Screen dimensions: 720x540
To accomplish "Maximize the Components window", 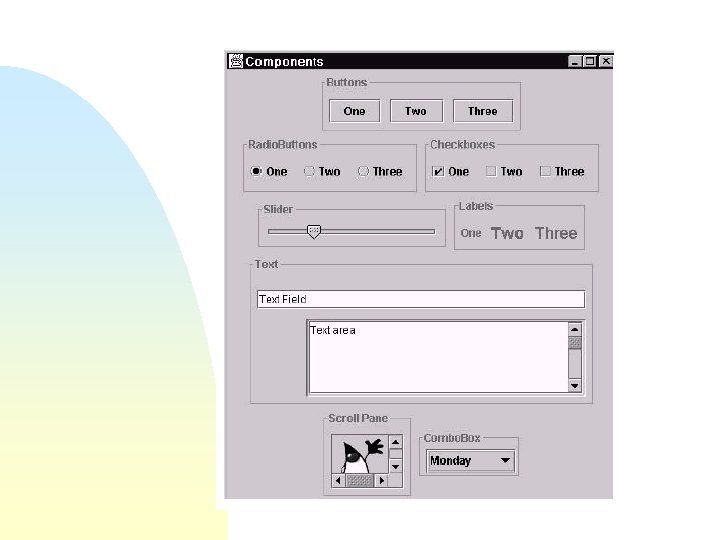I will (590, 61).
